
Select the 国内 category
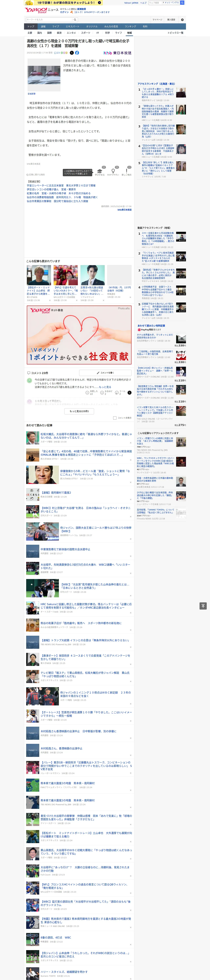pos(40,33)
